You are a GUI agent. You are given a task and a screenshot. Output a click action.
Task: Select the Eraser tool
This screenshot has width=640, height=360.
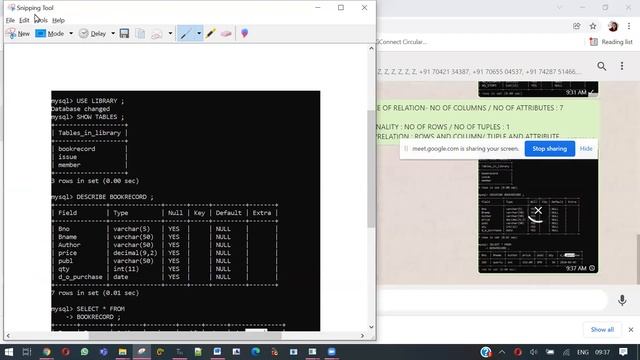click(x=226, y=33)
